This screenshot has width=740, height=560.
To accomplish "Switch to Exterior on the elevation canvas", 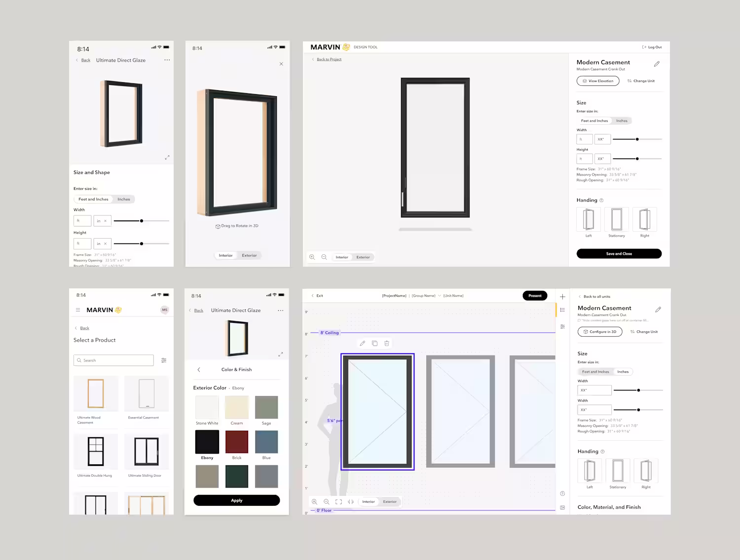I will (x=390, y=502).
